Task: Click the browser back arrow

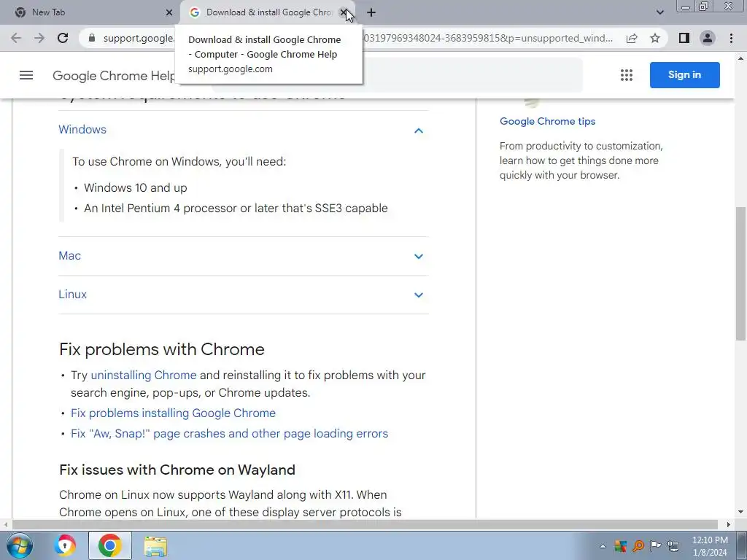Action: click(16, 38)
